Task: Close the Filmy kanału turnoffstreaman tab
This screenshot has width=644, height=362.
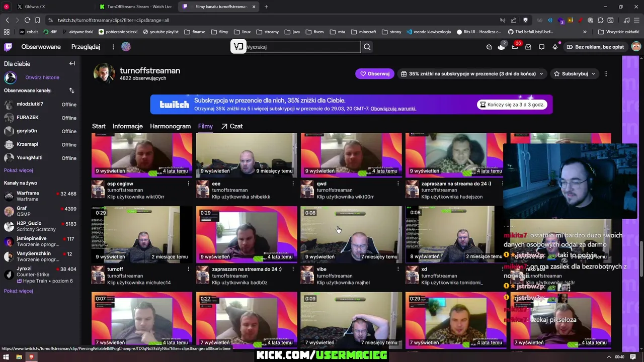Action: 254,7
